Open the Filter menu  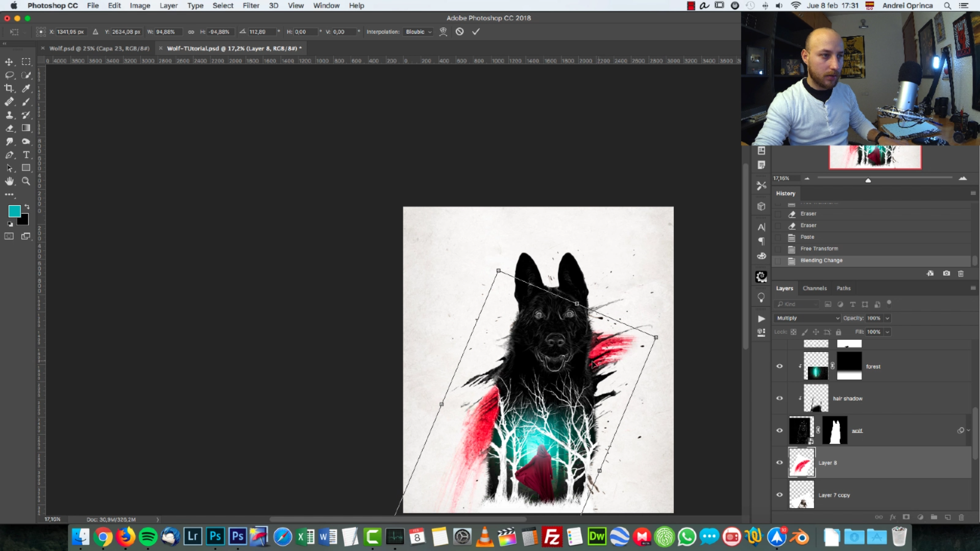[x=251, y=6]
